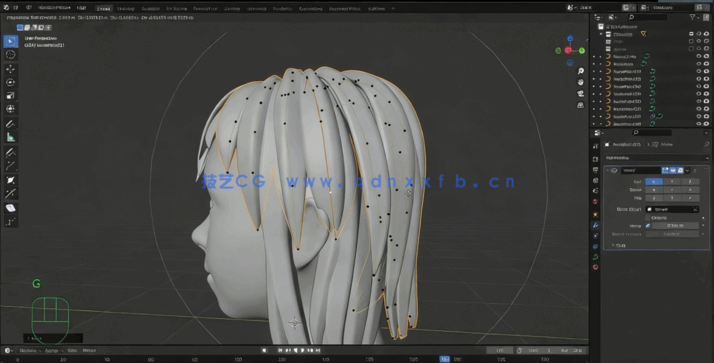Screen dimensions: 714x363
Task: Open the Render properties tab
Action: click(x=596, y=159)
